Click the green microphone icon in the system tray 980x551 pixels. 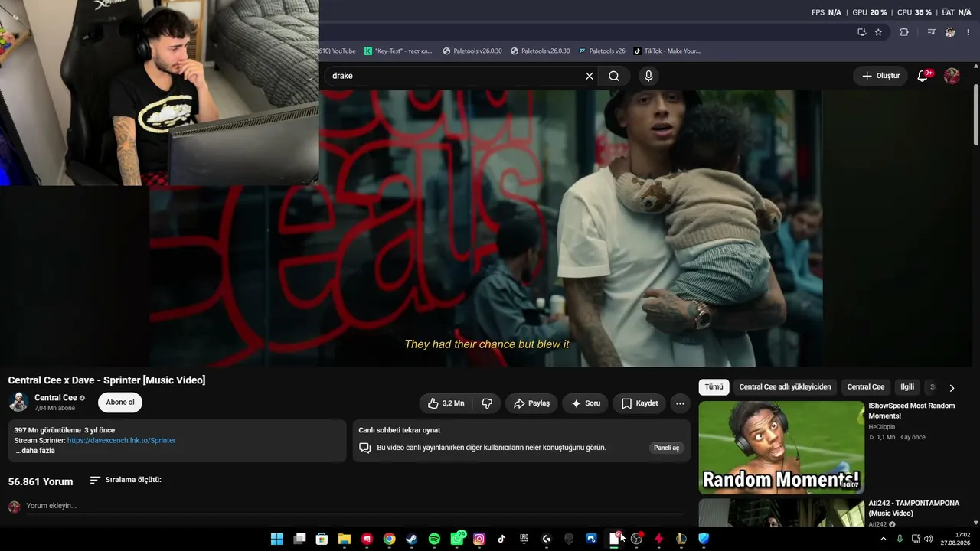(900, 539)
